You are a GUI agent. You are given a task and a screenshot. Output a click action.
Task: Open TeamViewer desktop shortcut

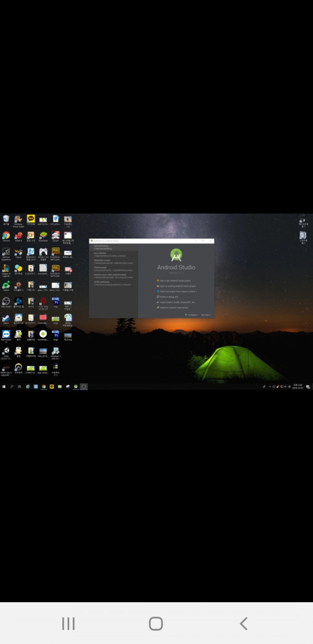6,336
